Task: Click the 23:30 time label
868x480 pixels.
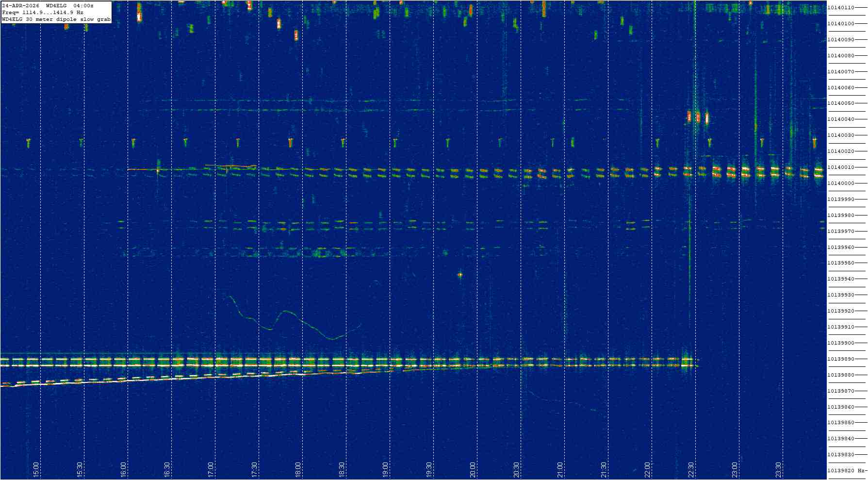Action: [779, 469]
